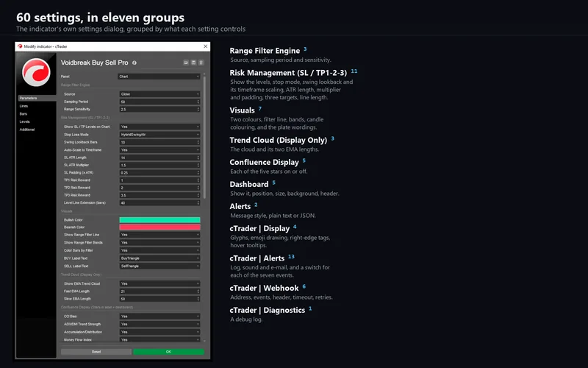This screenshot has width=588, height=368.
Task: Click the Trend Cloud (Display Only) heading on right
Action: point(279,140)
